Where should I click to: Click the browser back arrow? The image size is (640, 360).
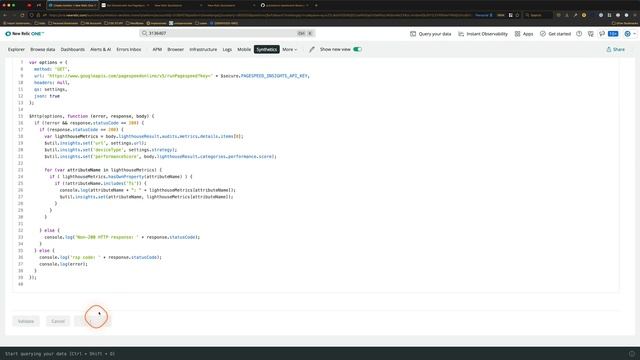(x=5, y=15)
